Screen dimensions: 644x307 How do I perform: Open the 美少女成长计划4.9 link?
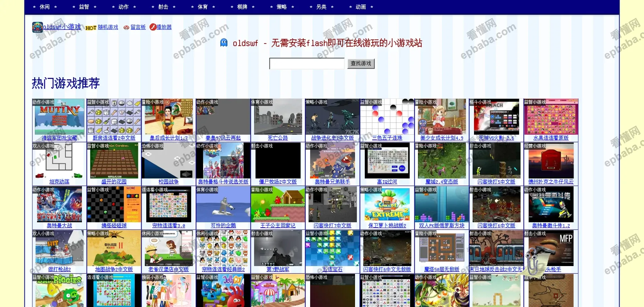click(442, 138)
